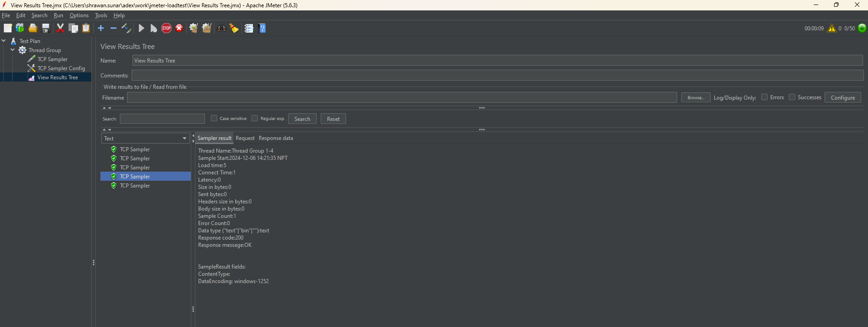Click the split pane arrows left of the Sampler result tab

click(193, 138)
